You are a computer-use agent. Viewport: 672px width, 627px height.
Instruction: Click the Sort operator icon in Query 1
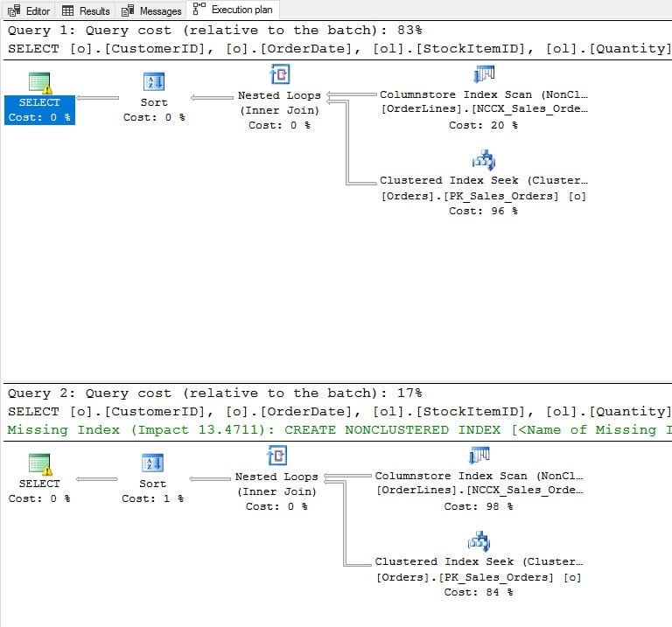[154, 81]
